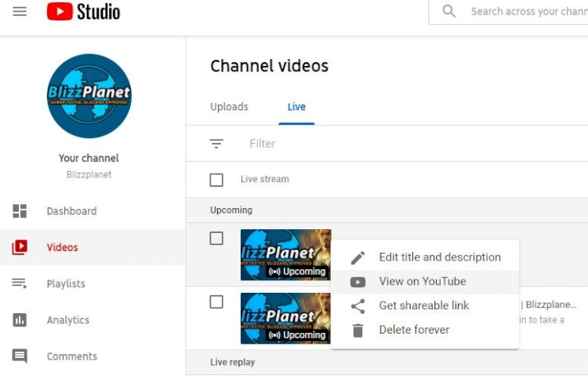Click the Channel videos page title

(269, 66)
